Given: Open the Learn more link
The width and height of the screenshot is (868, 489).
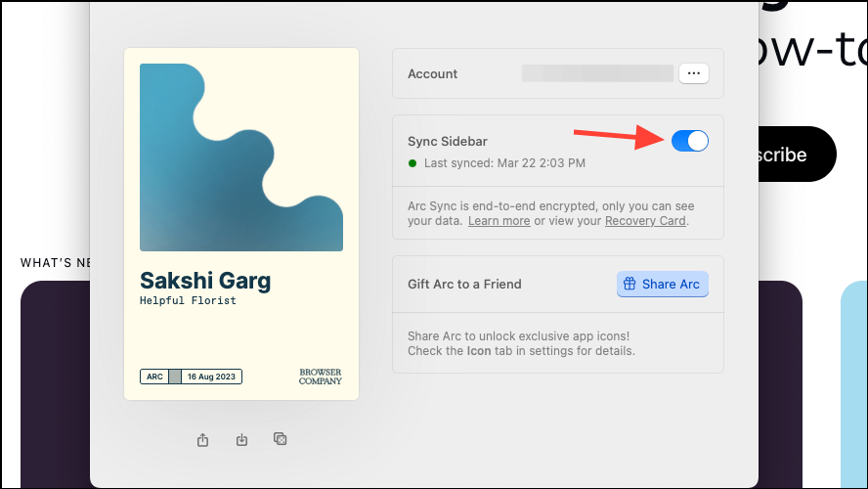Looking at the screenshot, I should click(x=499, y=221).
